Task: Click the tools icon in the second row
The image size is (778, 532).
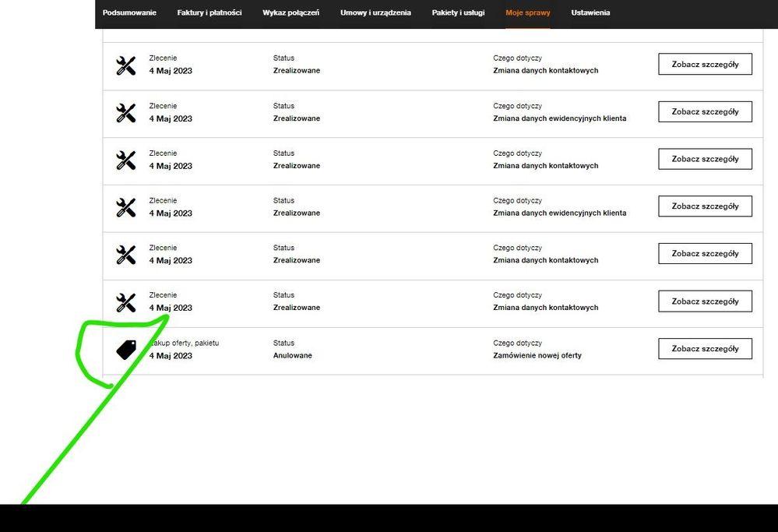Action: (125, 113)
